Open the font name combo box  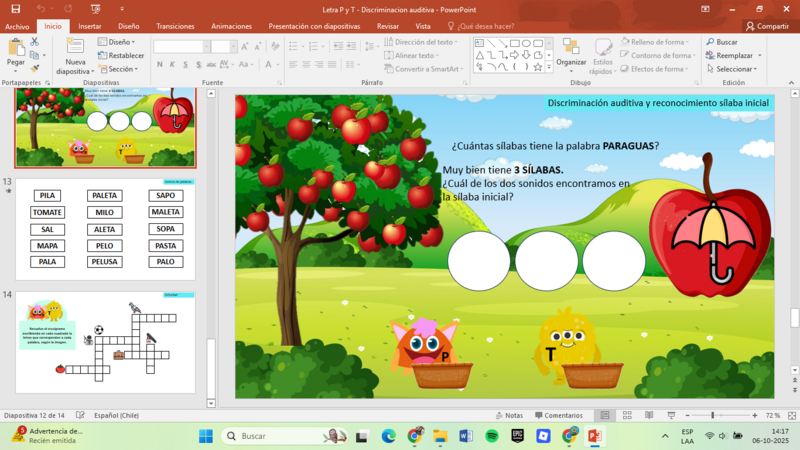click(182, 47)
